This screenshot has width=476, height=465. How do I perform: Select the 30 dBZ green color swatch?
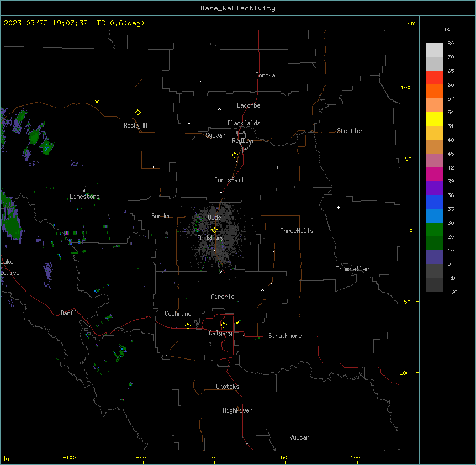(x=434, y=230)
